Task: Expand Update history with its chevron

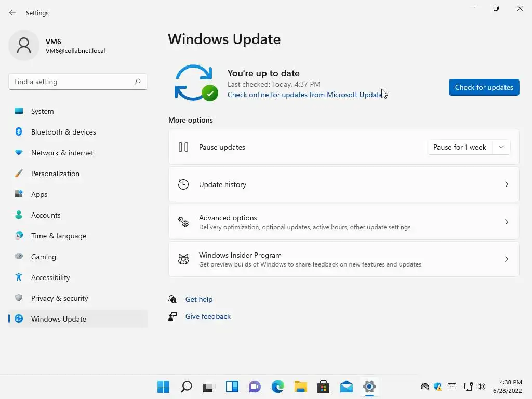Action: click(506, 184)
